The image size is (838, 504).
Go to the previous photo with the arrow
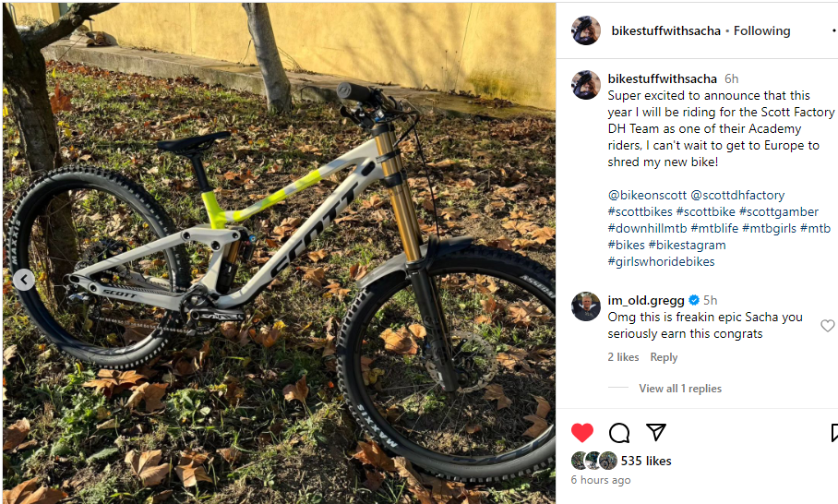coord(23,280)
